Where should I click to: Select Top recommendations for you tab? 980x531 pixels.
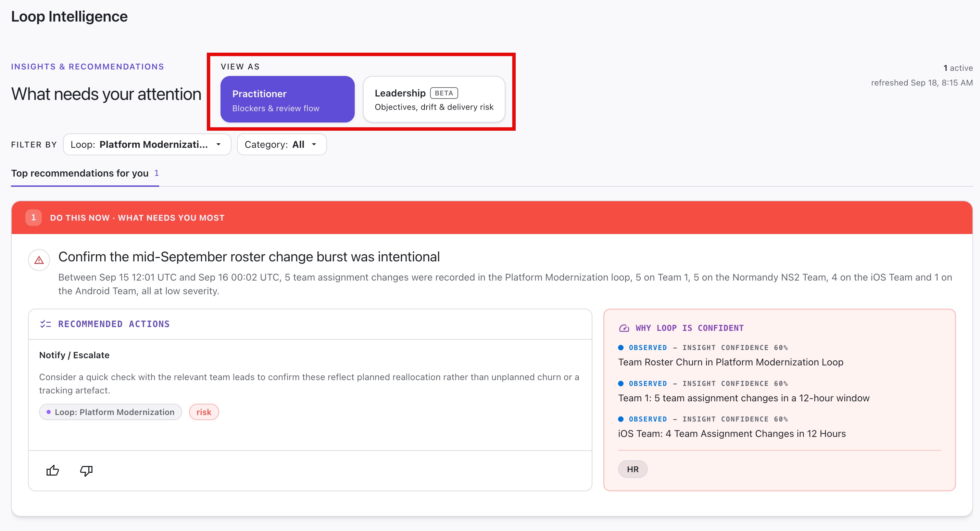(85, 173)
